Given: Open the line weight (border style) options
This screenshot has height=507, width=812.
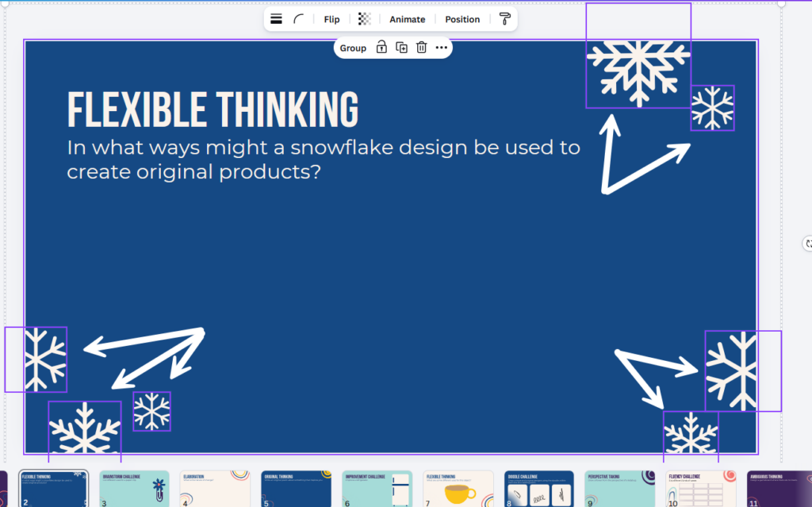Looking at the screenshot, I should point(276,19).
